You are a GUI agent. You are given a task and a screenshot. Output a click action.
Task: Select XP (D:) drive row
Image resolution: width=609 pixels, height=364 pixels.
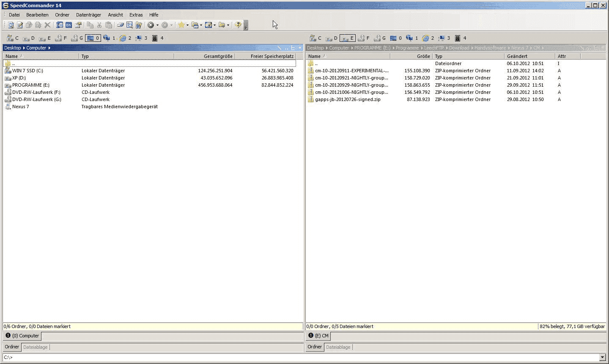click(x=149, y=78)
